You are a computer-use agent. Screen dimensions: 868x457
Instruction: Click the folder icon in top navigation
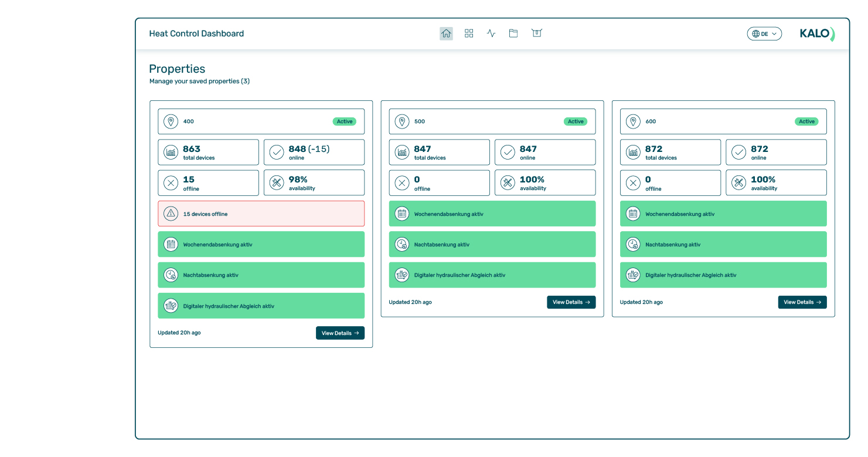pyautogui.click(x=513, y=33)
